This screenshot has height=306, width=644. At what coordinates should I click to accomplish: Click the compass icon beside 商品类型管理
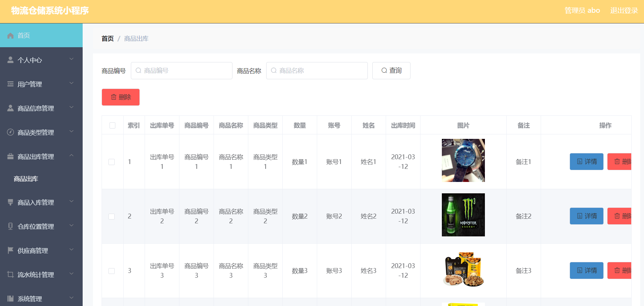pos(10,132)
